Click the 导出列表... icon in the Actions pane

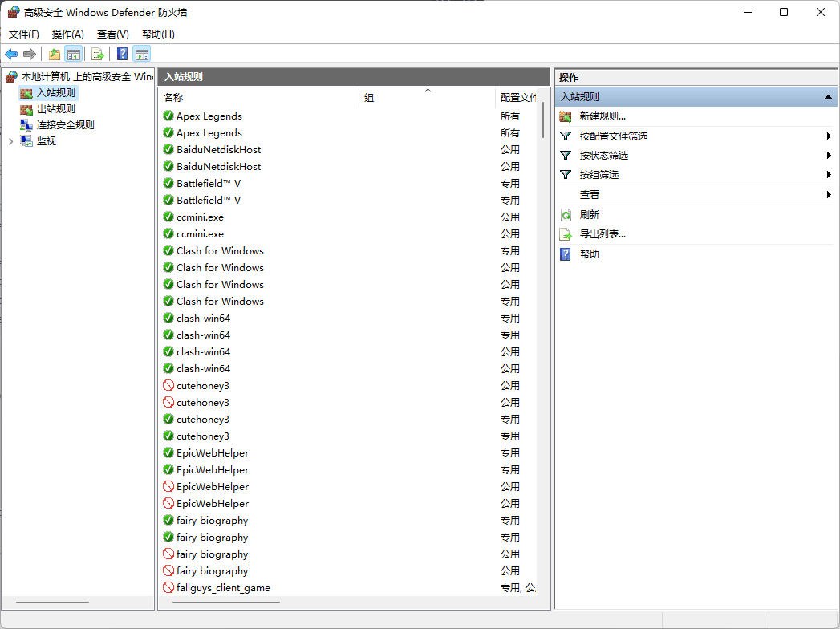pyautogui.click(x=566, y=234)
